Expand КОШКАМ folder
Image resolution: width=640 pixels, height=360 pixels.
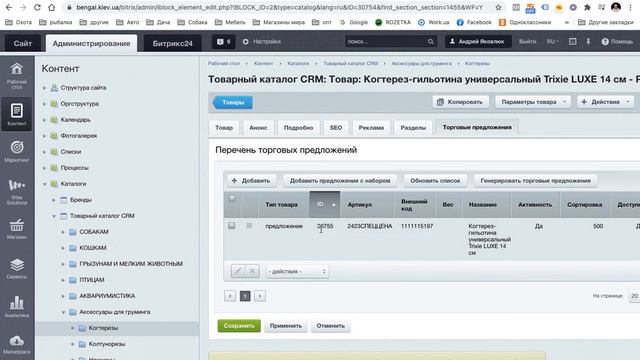coord(63,248)
